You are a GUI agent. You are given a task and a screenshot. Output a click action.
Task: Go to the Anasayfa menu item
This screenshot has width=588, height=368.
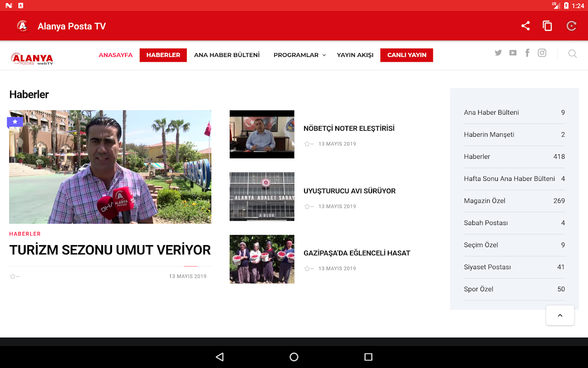click(116, 55)
